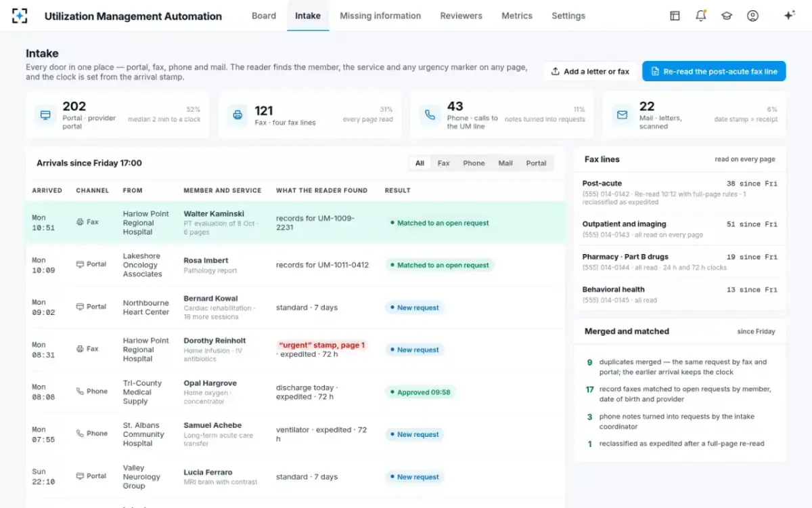This screenshot has width=812, height=508.
Task: Open the Behavioral health fax line
Action: pos(680,294)
